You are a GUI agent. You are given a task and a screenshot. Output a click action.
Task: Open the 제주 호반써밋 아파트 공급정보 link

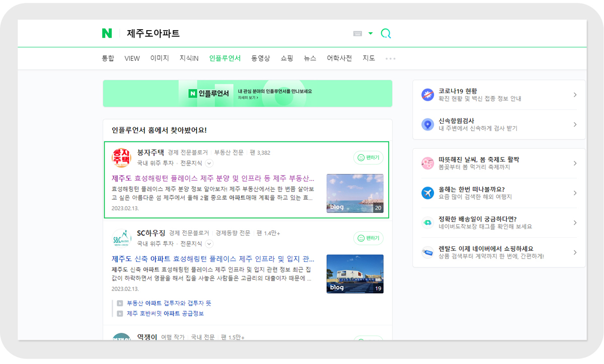coord(165,313)
